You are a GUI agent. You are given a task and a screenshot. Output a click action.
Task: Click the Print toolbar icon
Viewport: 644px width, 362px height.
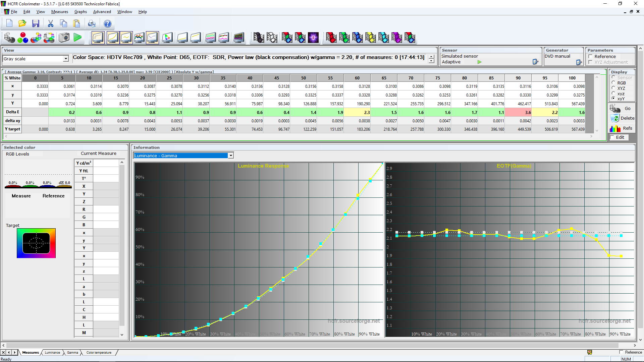[92, 24]
